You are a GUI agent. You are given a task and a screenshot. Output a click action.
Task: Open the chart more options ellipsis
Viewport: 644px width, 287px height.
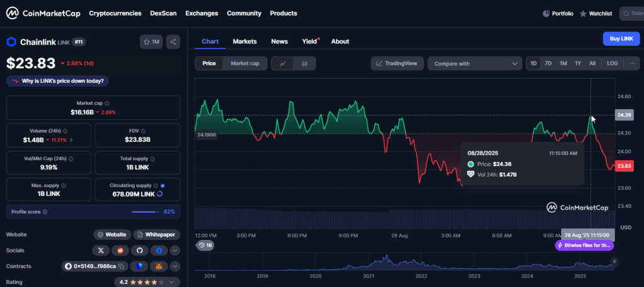633,63
